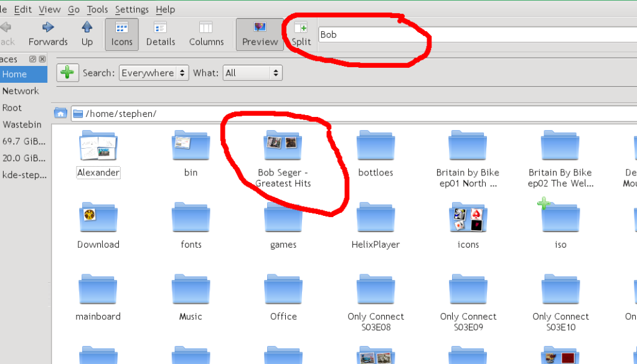Select Only Connect S03E09 folder
Viewport: 637px width, 364px height.
click(468, 303)
